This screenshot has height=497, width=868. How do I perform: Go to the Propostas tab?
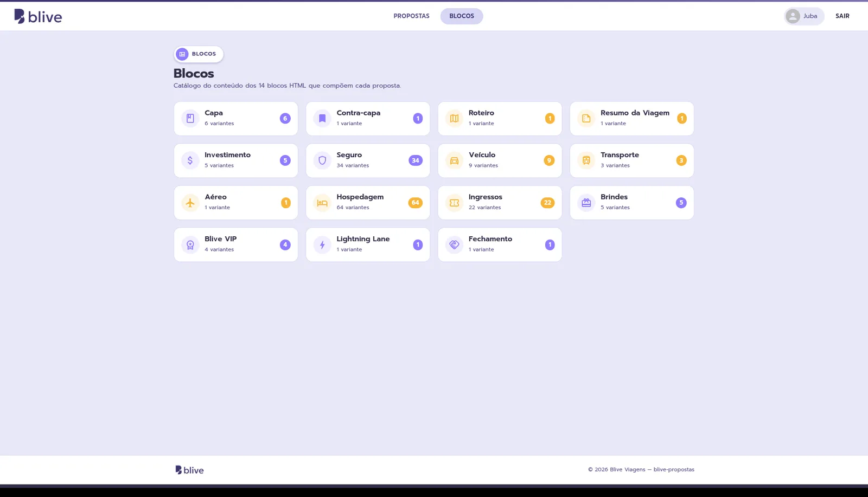411,16
